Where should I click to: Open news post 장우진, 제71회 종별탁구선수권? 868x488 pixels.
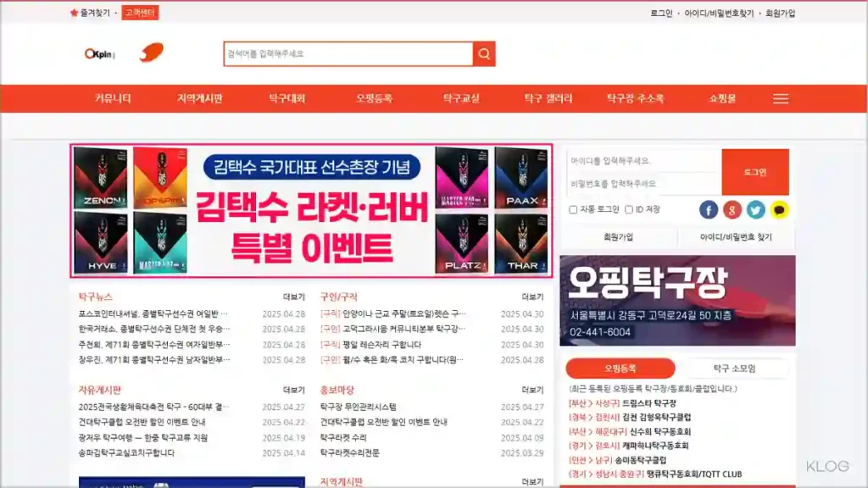154,359
